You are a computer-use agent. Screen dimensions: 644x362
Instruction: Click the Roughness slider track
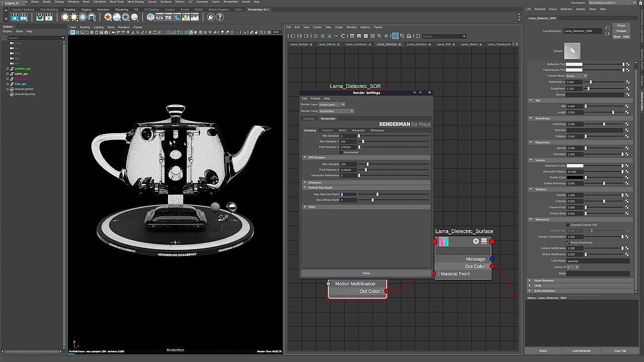(x=605, y=88)
